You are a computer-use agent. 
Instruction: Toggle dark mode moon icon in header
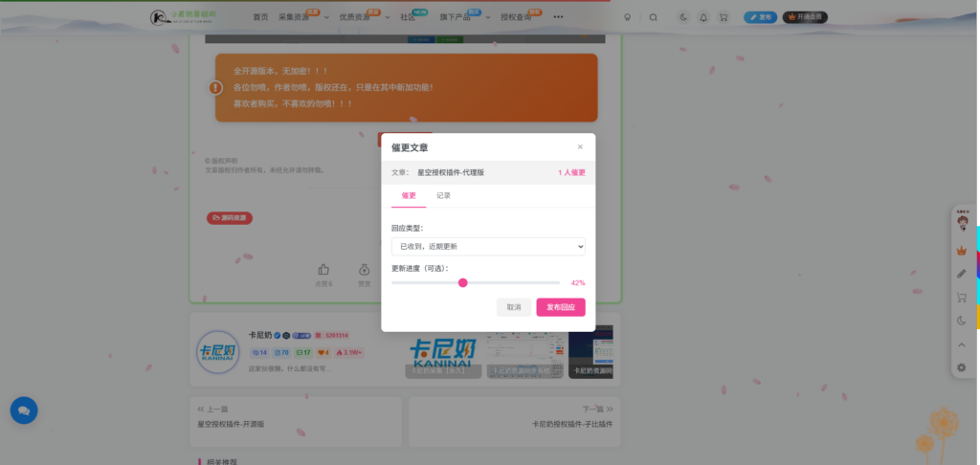(683, 17)
